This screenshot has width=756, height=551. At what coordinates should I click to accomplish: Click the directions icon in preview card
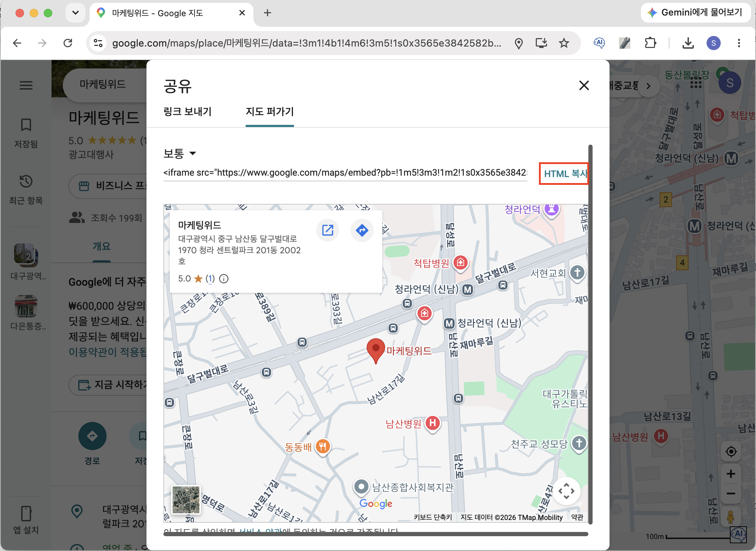pos(362,230)
